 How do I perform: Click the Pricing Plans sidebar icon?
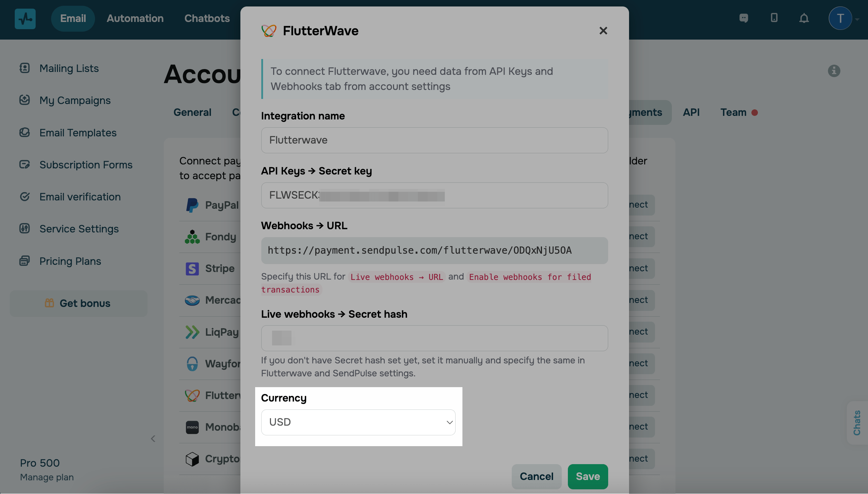(x=24, y=261)
